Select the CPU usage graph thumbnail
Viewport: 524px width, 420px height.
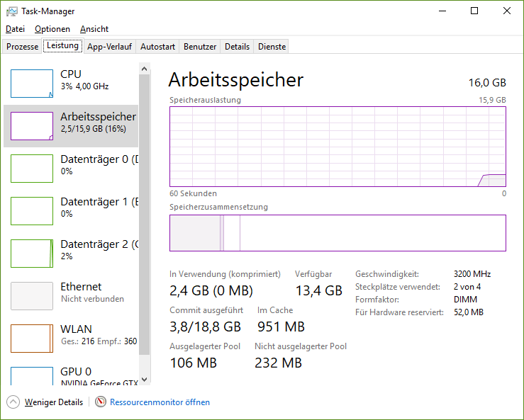coord(32,84)
